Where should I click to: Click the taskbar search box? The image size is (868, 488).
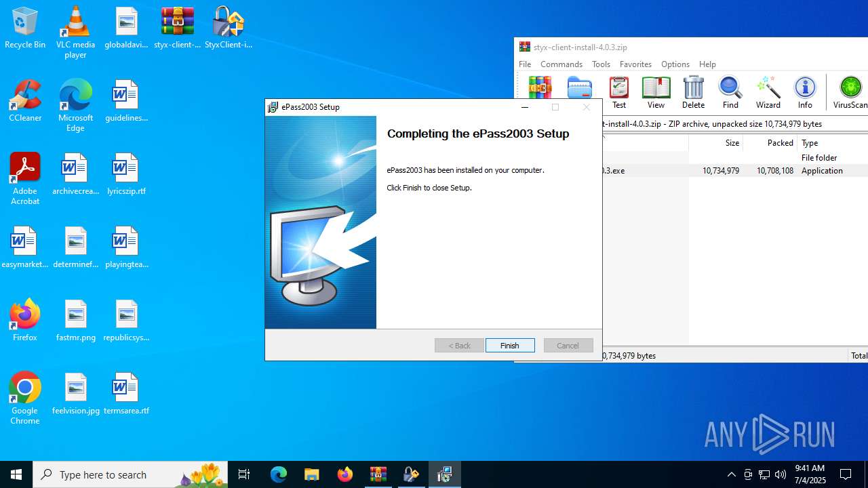pos(130,474)
